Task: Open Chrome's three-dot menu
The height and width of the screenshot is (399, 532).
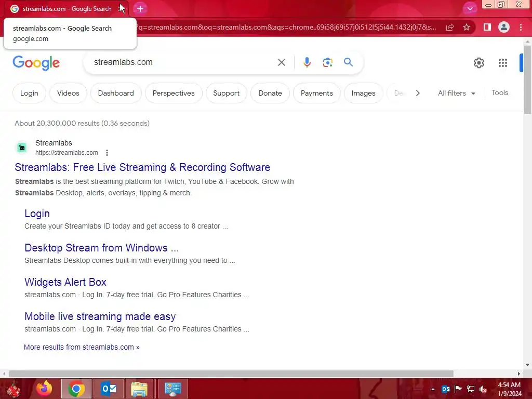Action: click(x=521, y=27)
